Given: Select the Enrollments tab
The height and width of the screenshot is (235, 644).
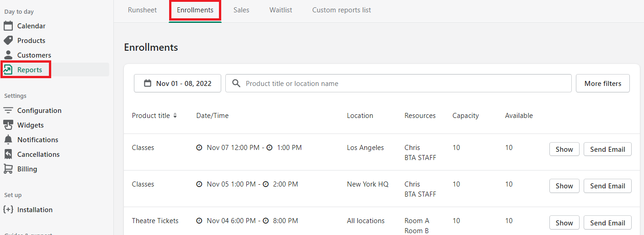Looking at the screenshot, I should click(x=195, y=10).
